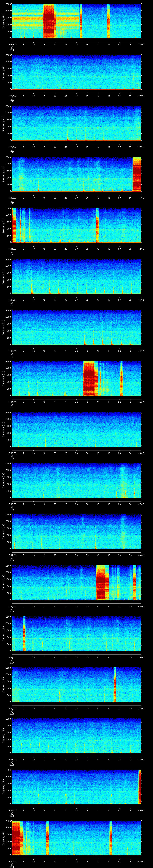Click the spectrogram panel spanning 7:50:00 to 7:51:00
The width and height of the screenshot is (153, 868).
(76, 685)
